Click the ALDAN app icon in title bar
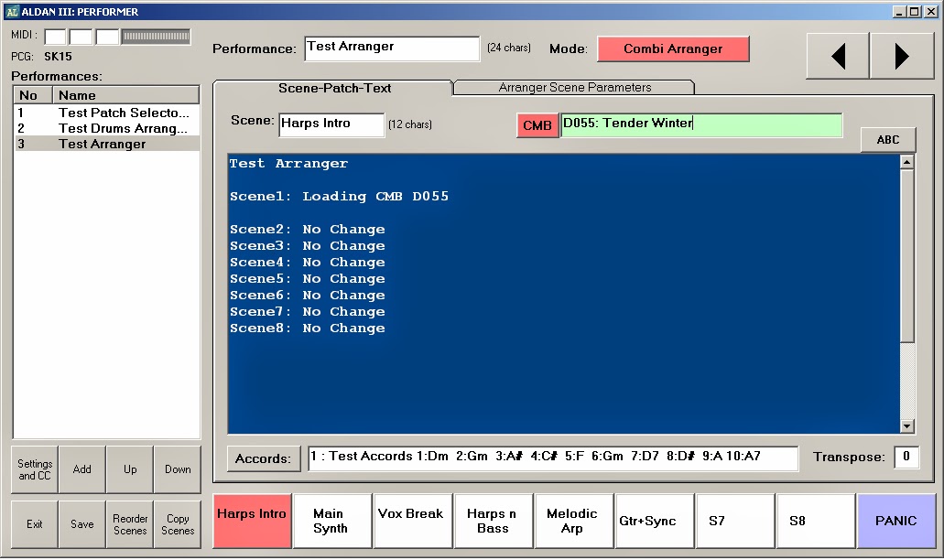The image size is (944, 560). pos(12,11)
